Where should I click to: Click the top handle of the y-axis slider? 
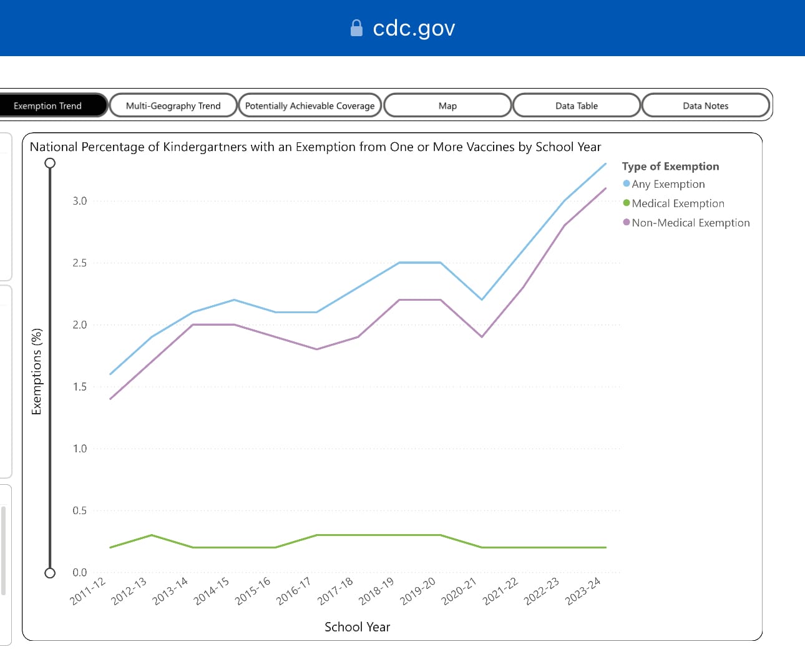coord(50,163)
